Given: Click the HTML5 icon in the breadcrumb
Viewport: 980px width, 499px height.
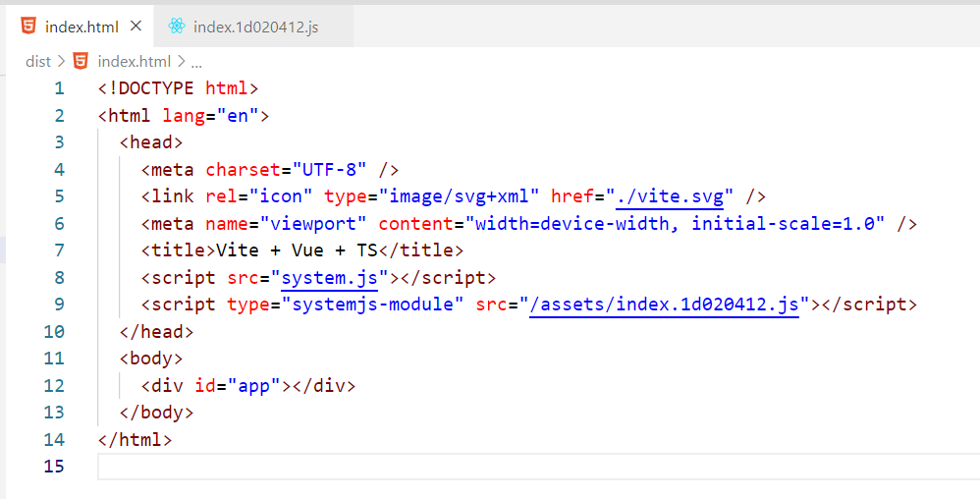Looking at the screenshot, I should [81, 61].
